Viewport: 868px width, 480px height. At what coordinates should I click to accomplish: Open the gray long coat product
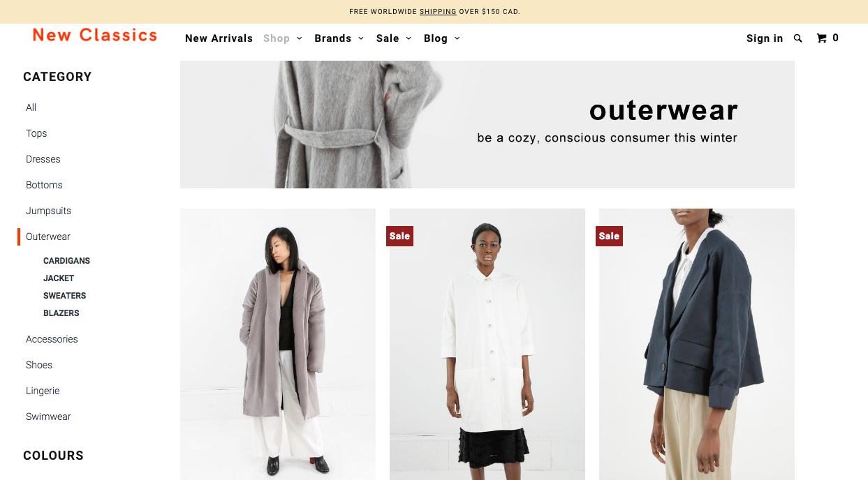[278, 344]
